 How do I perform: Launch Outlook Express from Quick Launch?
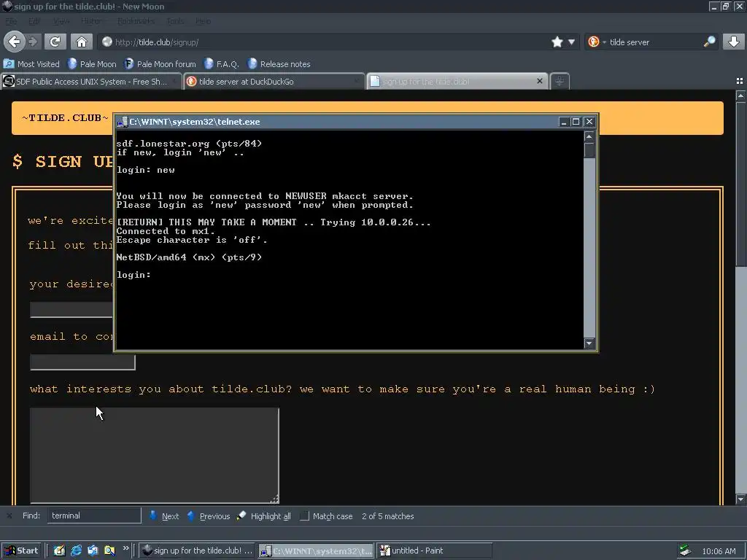coord(93,551)
